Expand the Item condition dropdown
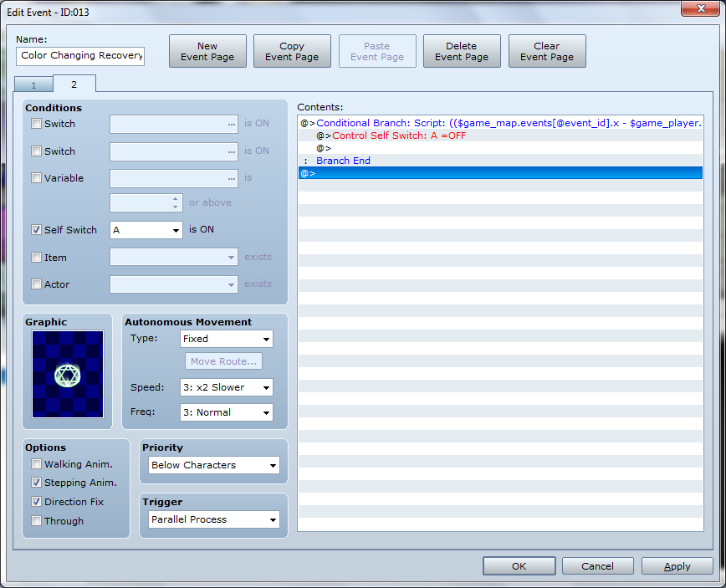 [x=174, y=257]
